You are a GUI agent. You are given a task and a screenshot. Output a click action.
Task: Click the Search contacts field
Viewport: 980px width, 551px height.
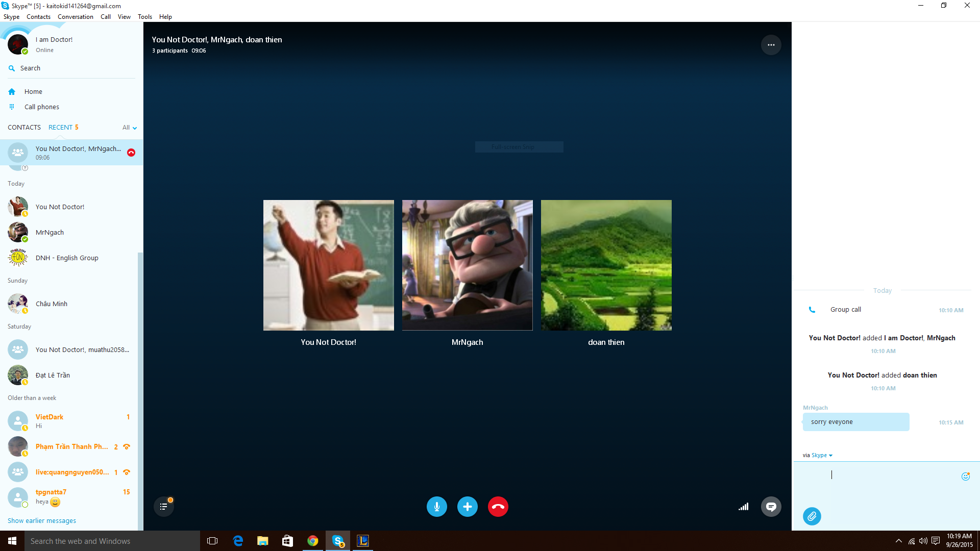point(71,68)
